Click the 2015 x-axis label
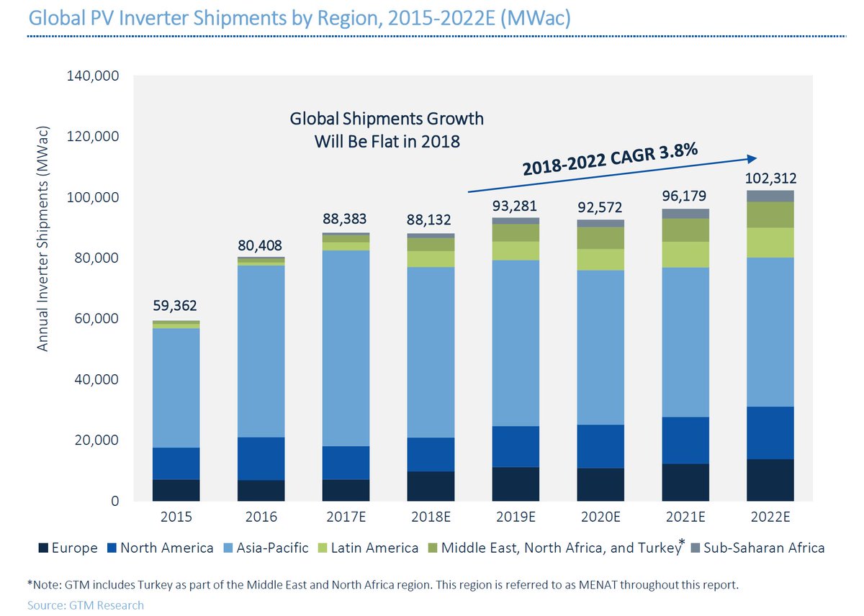This screenshot has height=616, width=864. 176,517
